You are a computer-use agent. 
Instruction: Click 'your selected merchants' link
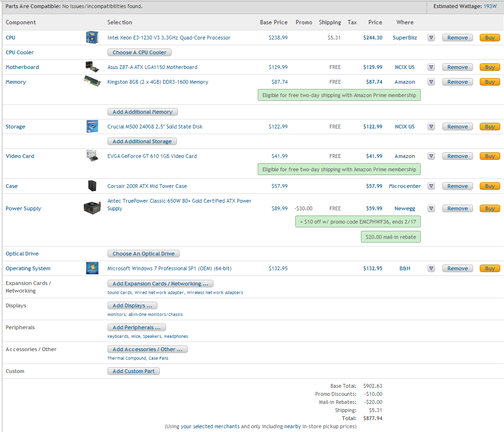point(210,427)
